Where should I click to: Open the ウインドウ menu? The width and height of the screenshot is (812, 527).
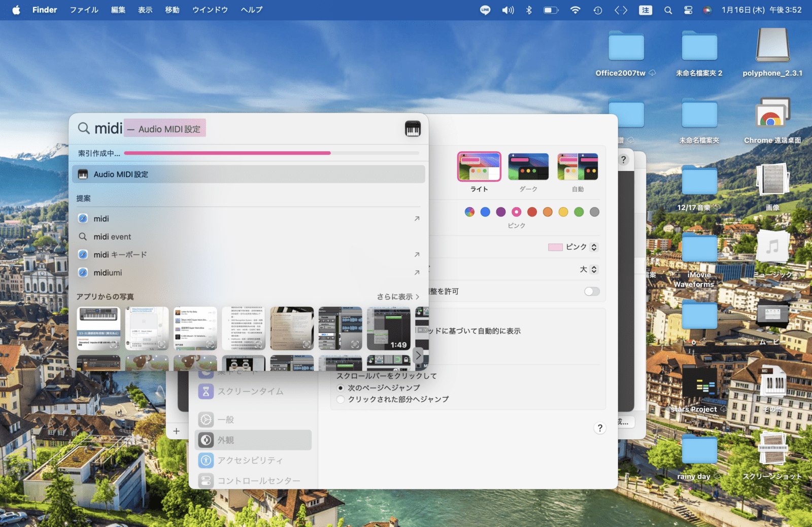click(x=210, y=10)
